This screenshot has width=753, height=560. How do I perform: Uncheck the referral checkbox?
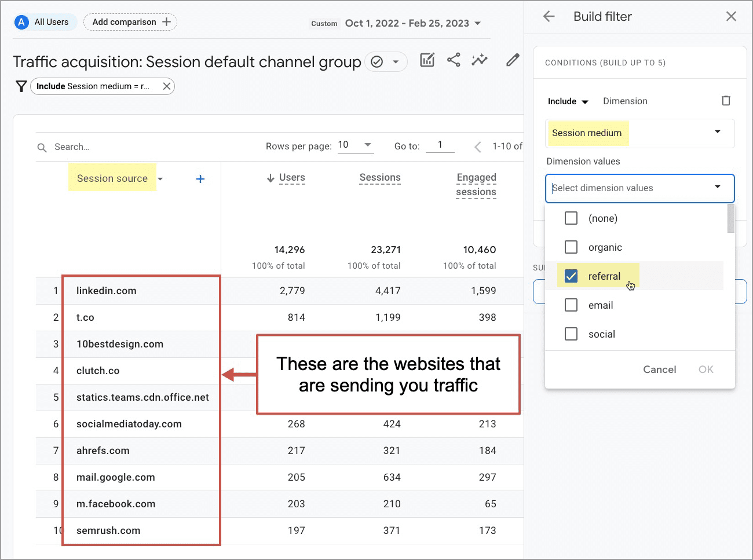click(x=571, y=276)
